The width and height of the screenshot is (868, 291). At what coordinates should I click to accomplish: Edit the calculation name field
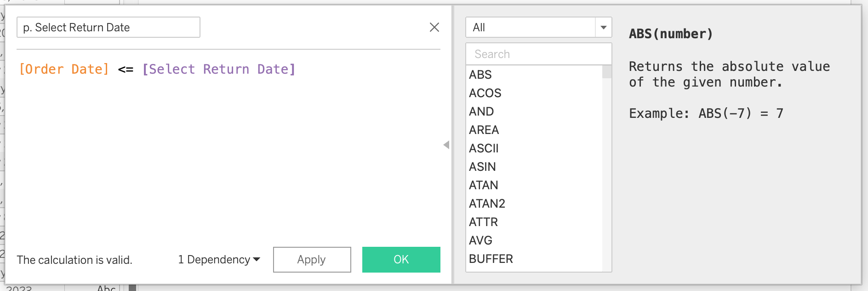click(108, 28)
